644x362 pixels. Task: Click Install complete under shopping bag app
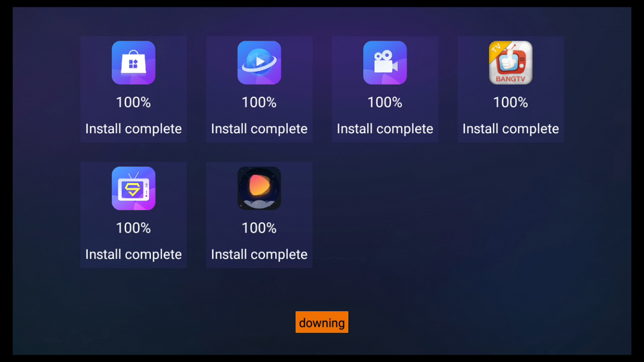coord(133,129)
